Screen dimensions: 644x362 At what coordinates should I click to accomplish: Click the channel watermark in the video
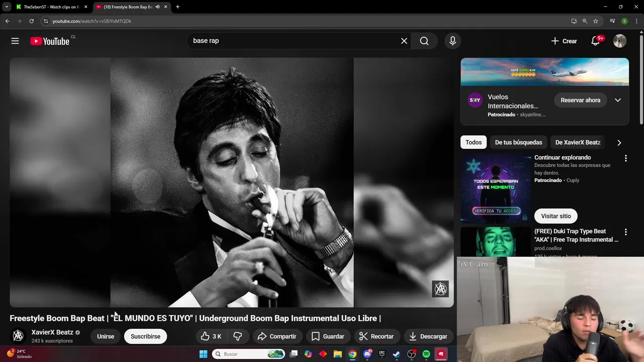[441, 289]
